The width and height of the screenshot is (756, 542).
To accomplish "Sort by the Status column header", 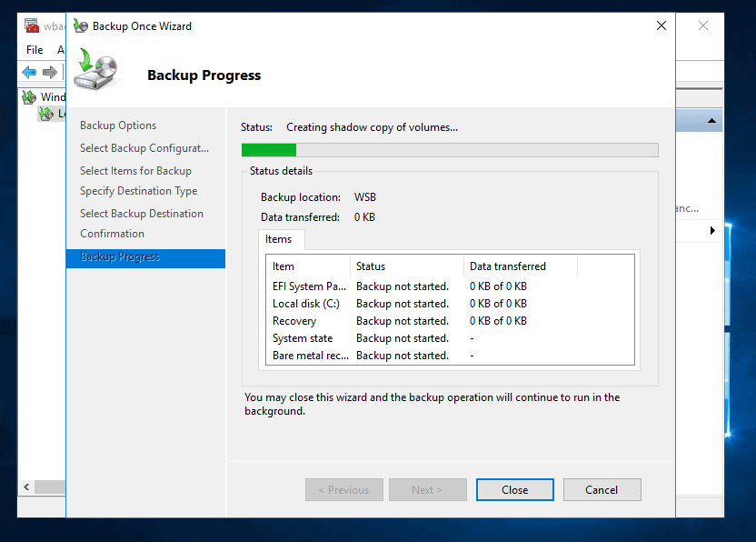I will pyautogui.click(x=405, y=266).
